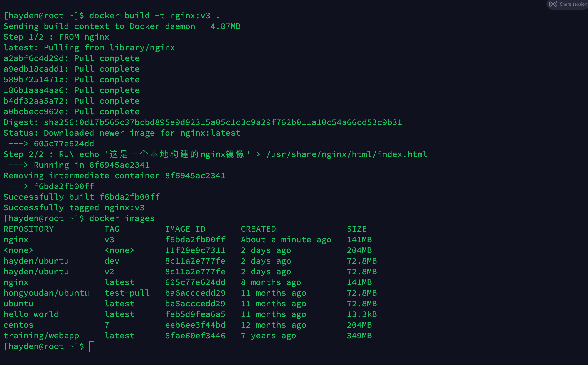Click the /usr/share/nginx/html/index.html path

click(x=347, y=154)
